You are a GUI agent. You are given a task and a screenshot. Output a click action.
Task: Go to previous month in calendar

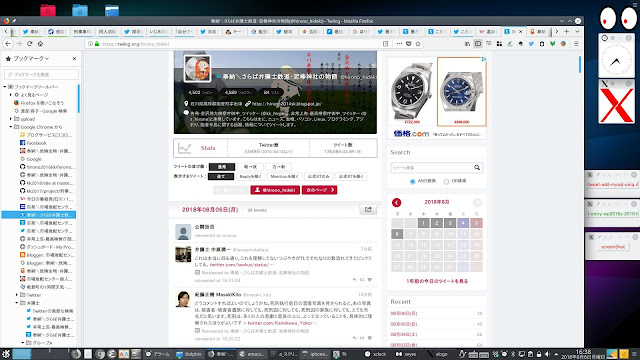[396, 202]
